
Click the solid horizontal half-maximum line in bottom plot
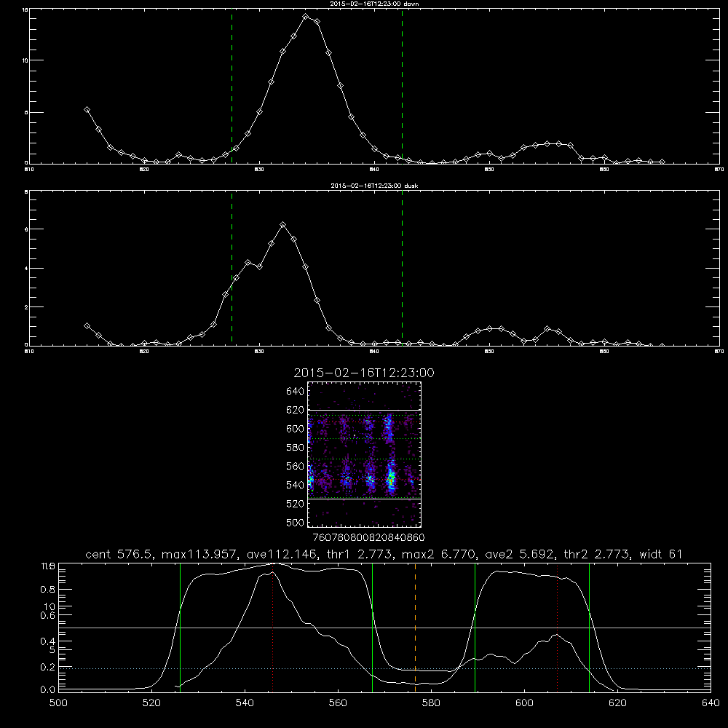click(384, 628)
